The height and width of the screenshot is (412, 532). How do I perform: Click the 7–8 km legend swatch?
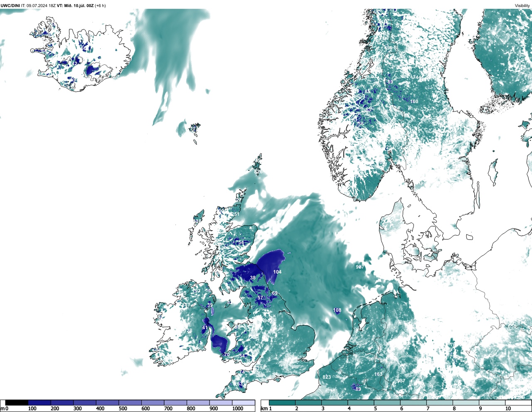(441, 402)
